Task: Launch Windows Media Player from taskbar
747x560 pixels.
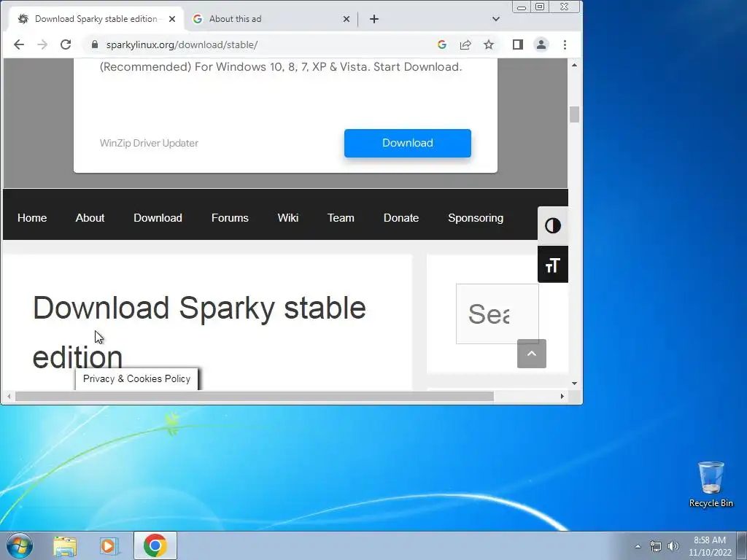Action: tap(109, 546)
